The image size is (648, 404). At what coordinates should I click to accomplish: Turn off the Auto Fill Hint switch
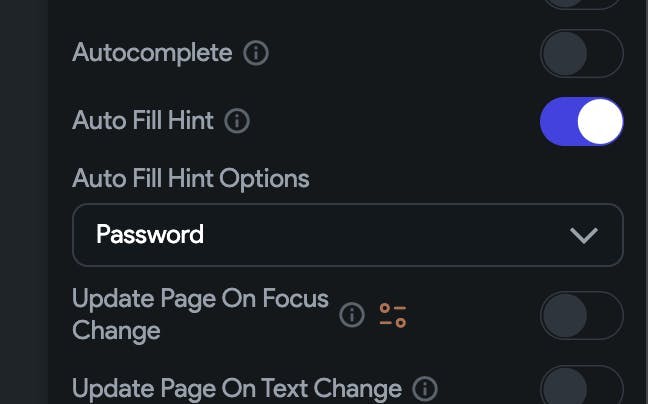pos(581,122)
